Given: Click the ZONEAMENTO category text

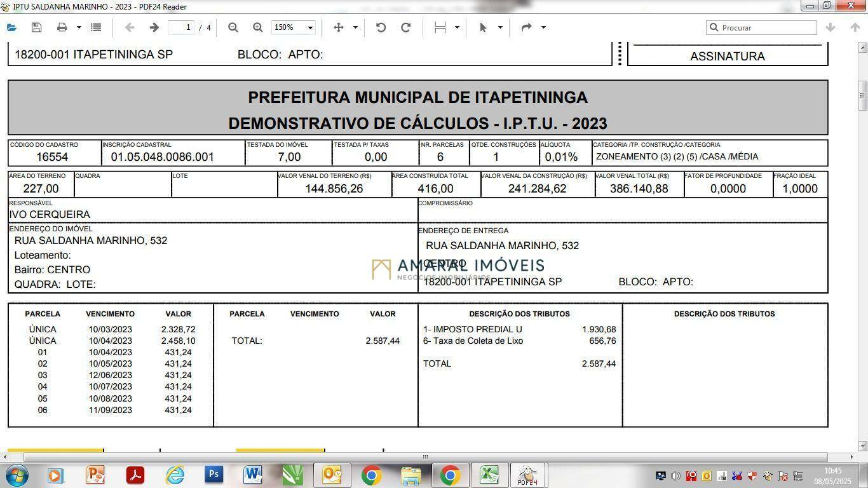Looking at the screenshot, I should pos(677,156).
